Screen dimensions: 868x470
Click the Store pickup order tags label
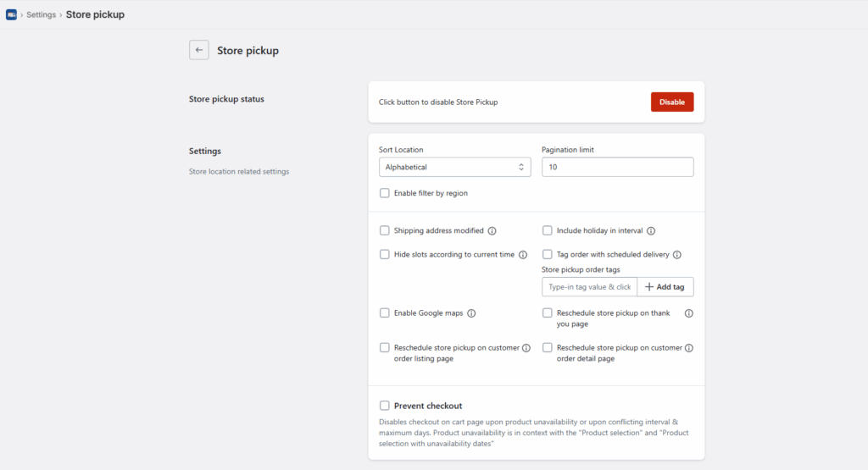[x=581, y=270]
